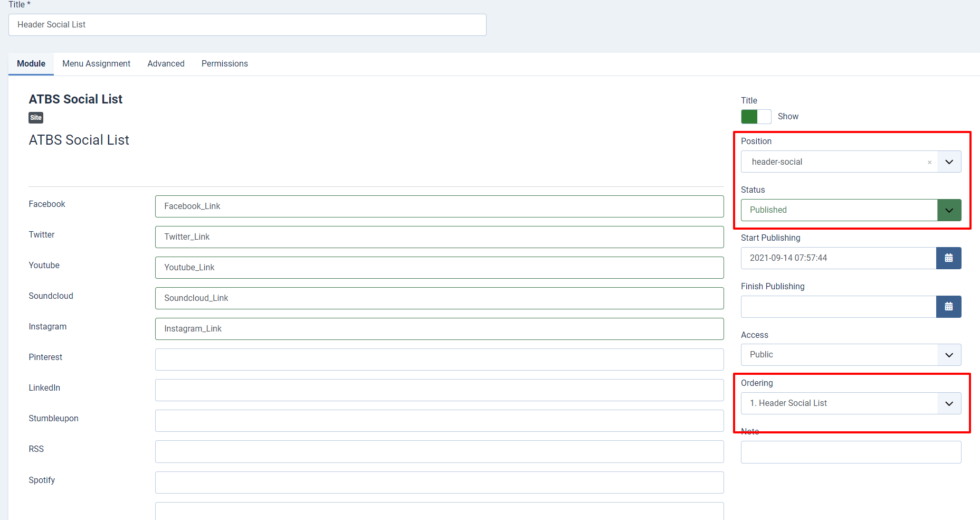980x520 pixels.
Task: Switch to the Menu Assignment tab
Action: (96, 64)
